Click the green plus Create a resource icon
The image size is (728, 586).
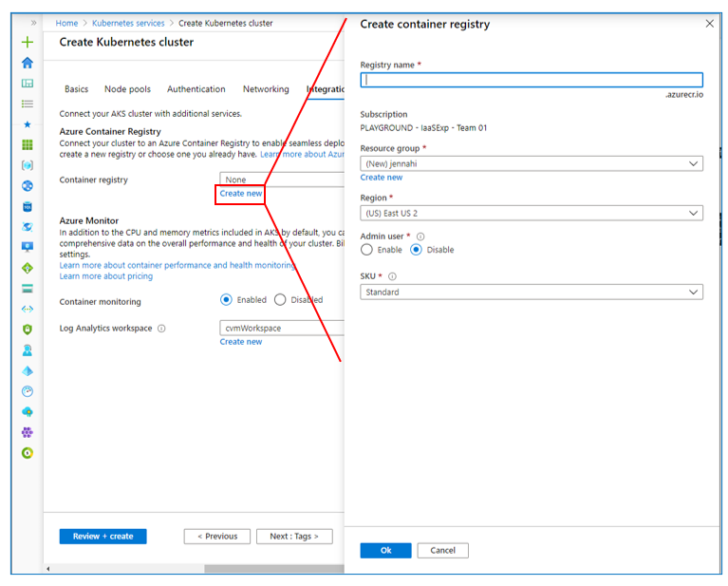tap(28, 43)
